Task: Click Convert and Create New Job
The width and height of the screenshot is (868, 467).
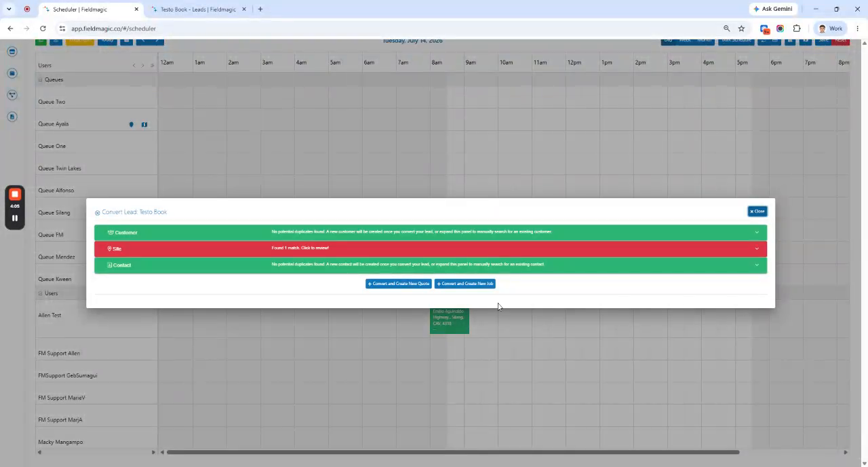Action: [465, 284]
